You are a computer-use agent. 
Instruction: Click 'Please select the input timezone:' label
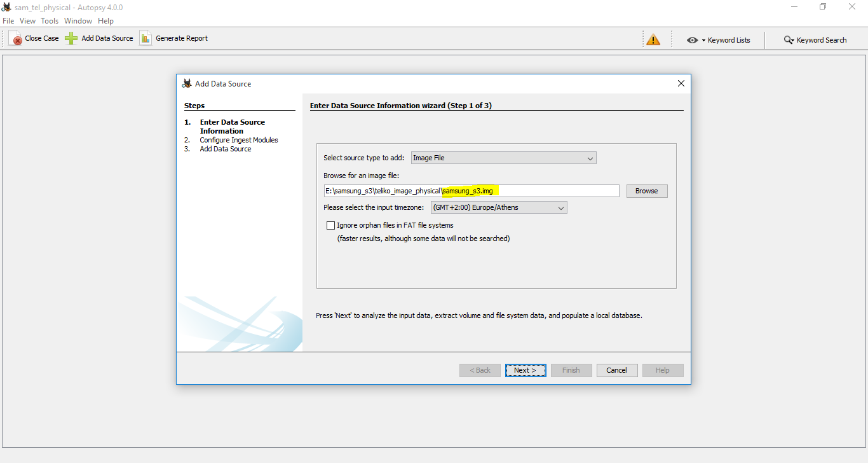pos(375,207)
